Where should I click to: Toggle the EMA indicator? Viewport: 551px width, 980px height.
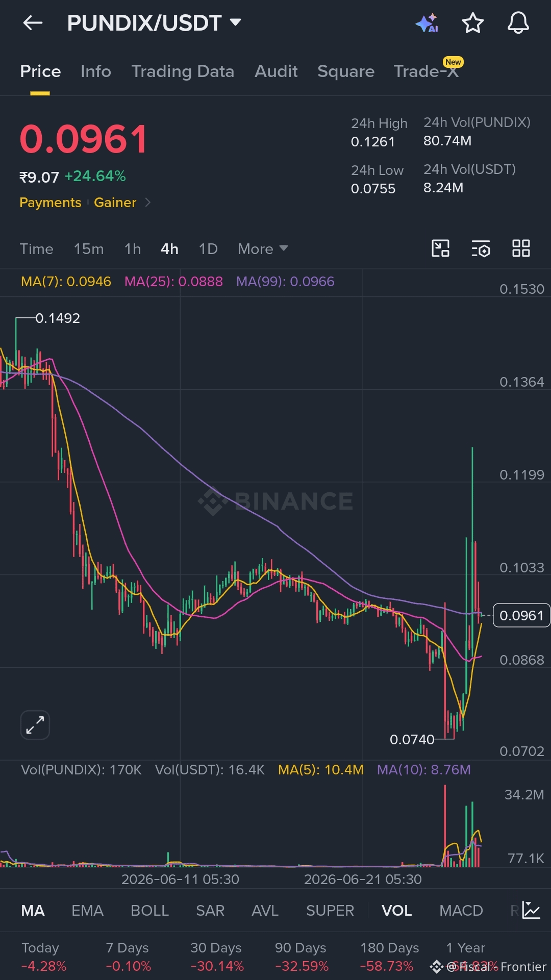click(87, 911)
